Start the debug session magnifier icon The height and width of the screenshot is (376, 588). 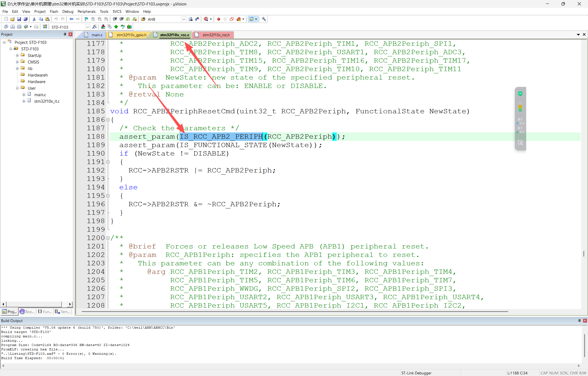point(206,19)
